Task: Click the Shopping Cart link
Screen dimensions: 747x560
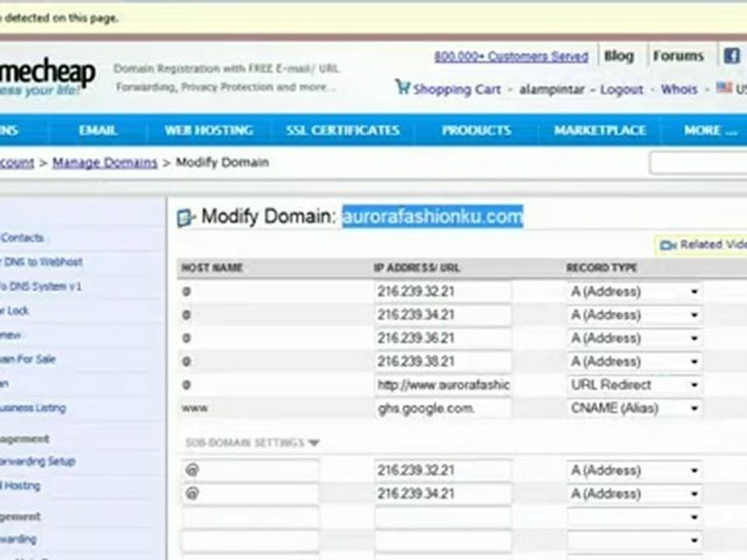Action: [457, 89]
